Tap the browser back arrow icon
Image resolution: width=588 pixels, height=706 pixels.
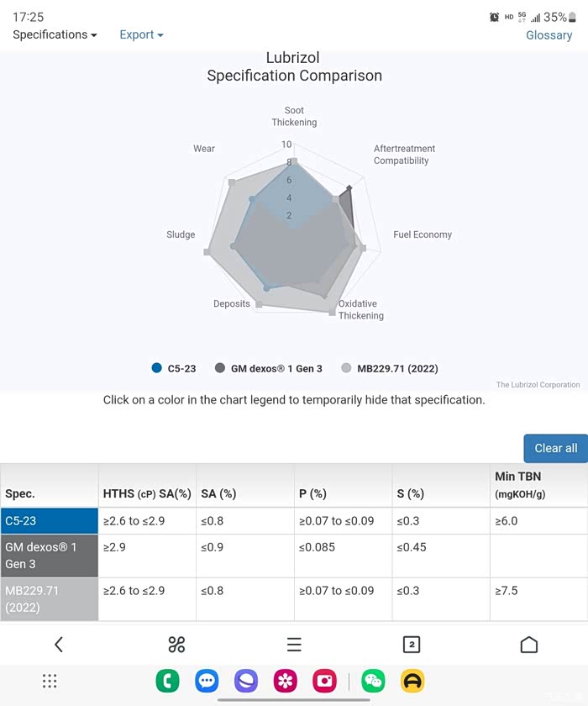[58, 645]
